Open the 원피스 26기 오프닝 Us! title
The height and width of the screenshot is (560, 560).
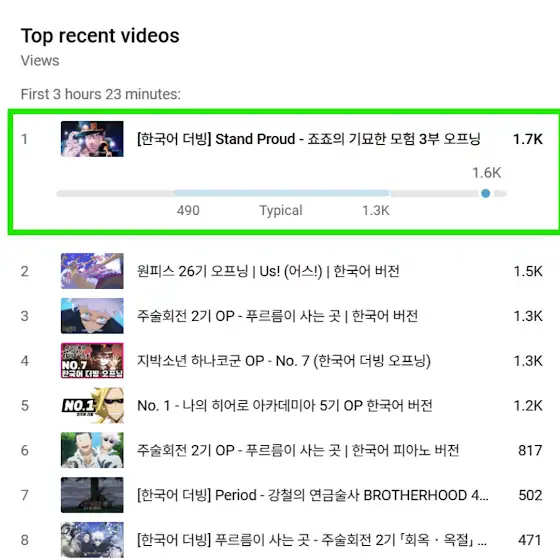pyautogui.click(x=268, y=271)
